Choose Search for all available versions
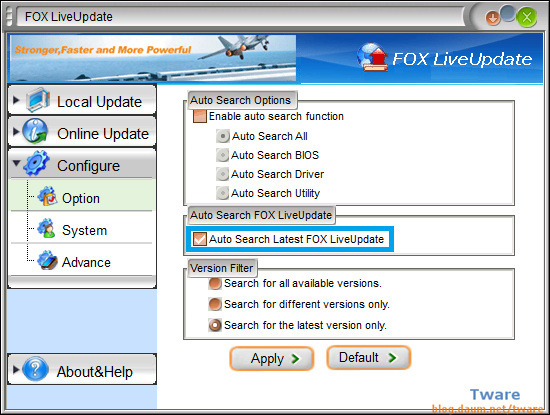This screenshot has width=550, height=415. pyautogui.click(x=215, y=283)
